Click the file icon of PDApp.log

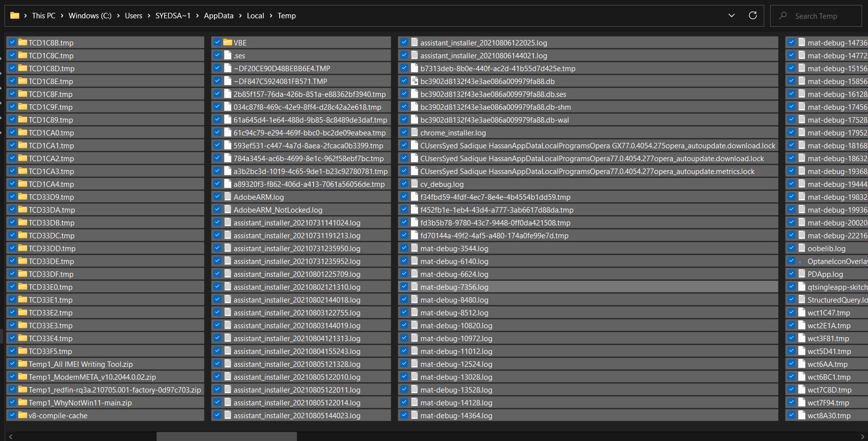click(802, 274)
